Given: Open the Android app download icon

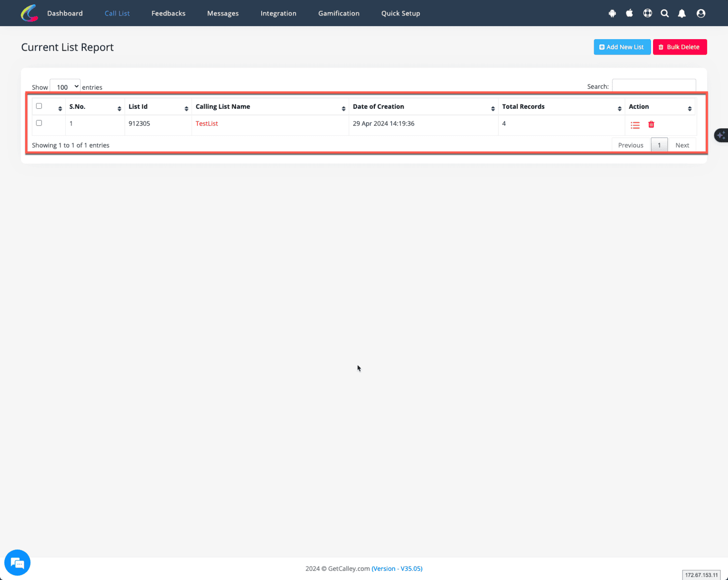Looking at the screenshot, I should coord(612,14).
